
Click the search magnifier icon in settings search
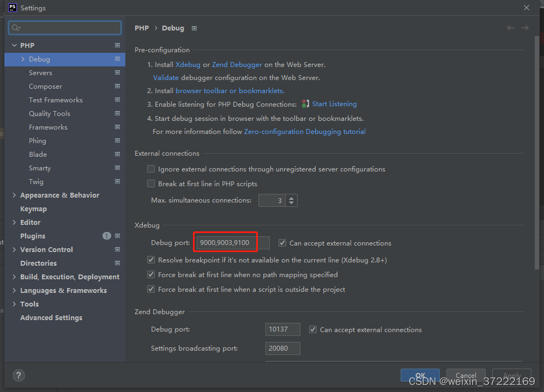(x=16, y=28)
